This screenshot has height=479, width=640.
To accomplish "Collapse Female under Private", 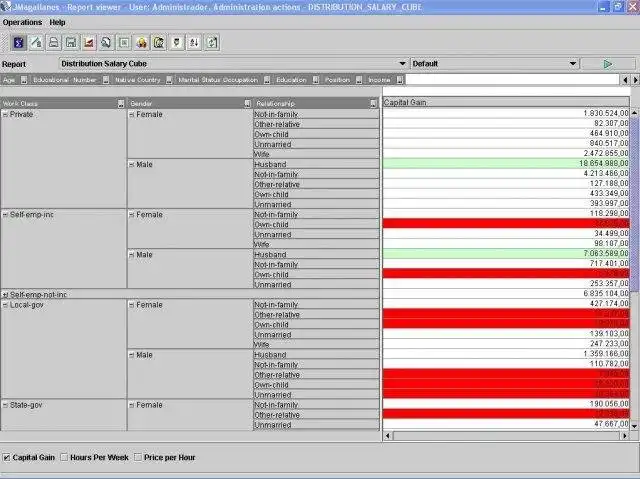I will (x=132, y=115).
